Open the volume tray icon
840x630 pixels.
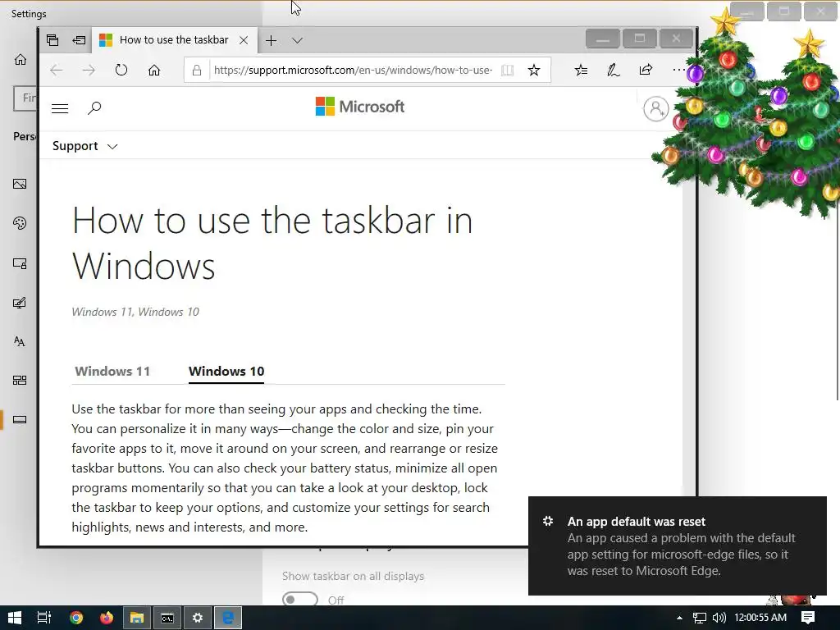pos(719,618)
